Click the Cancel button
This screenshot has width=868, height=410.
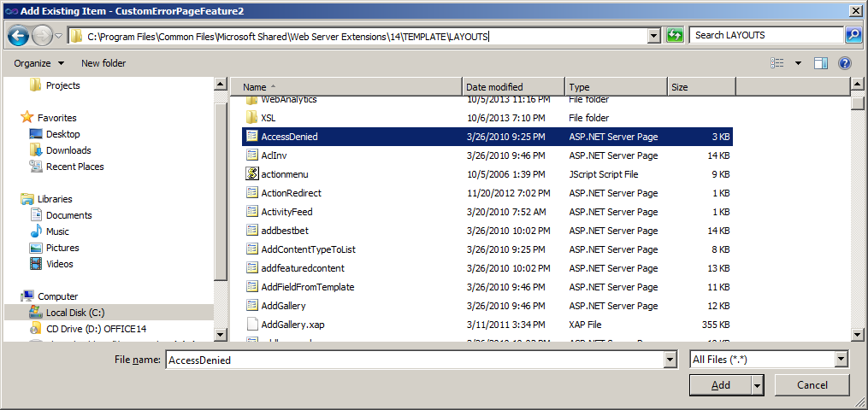pyautogui.click(x=812, y=385)
